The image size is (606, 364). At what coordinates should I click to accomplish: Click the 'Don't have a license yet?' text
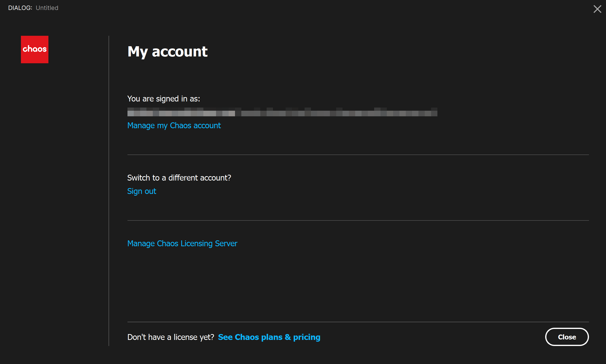171,337
